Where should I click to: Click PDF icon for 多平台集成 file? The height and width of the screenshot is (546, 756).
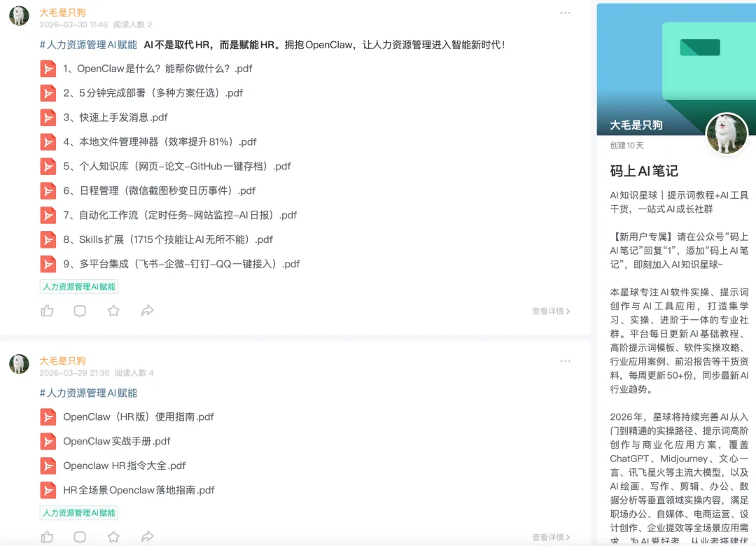(48, 265)
